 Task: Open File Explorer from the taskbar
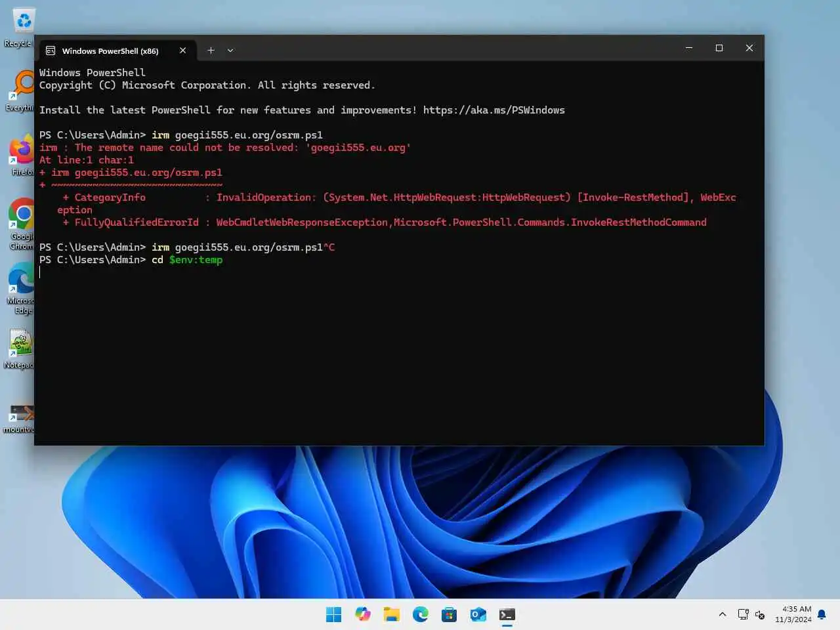(x=392, y=614)
